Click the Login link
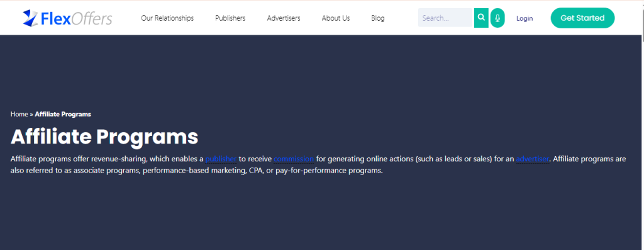 pyautogui.click(x=525, y=18)
